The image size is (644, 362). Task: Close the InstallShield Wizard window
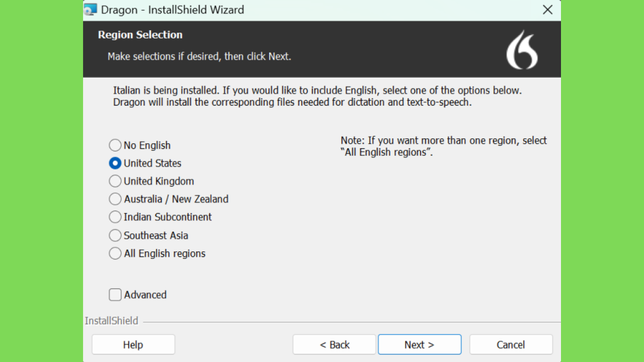547,10
